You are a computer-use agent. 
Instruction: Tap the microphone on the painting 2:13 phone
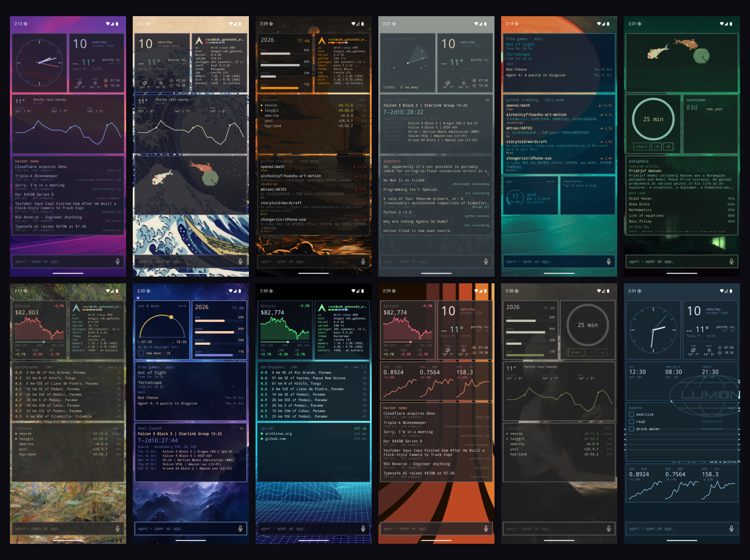(117, 528)
